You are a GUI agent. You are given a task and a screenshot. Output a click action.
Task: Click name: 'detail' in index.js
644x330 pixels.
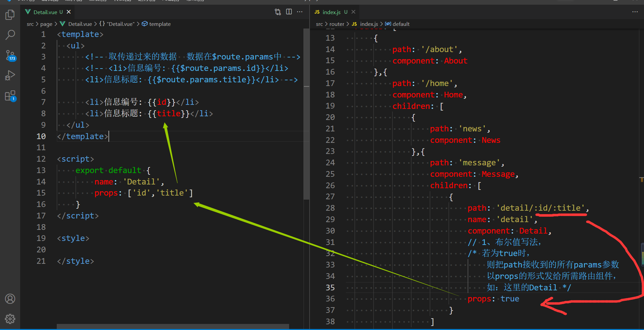tap(502, 219)
